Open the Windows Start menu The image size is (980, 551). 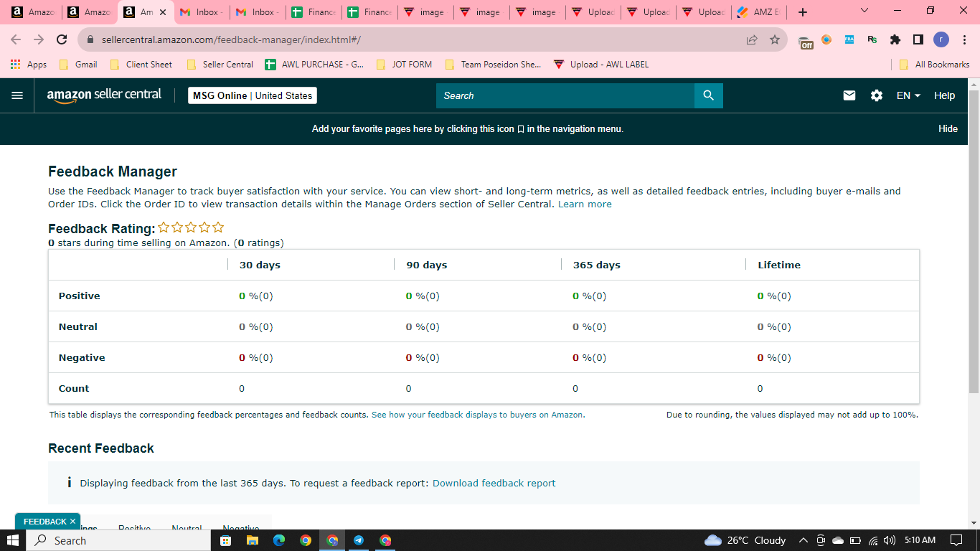pyautogui.click(x=13, y=540)
